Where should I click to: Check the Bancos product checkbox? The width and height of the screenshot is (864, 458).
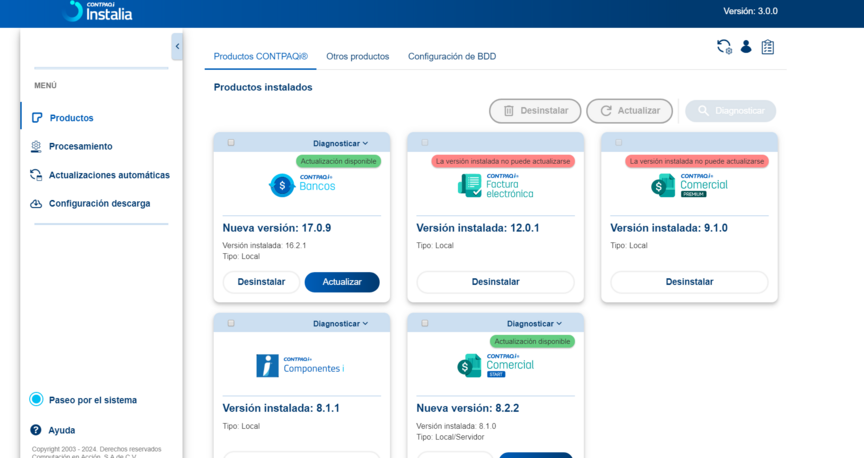tap(231, 143)
